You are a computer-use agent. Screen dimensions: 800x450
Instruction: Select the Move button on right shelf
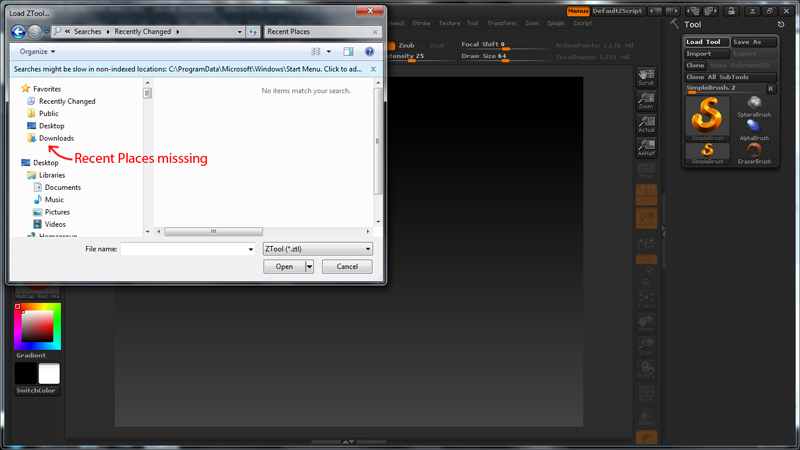[646, 323]
